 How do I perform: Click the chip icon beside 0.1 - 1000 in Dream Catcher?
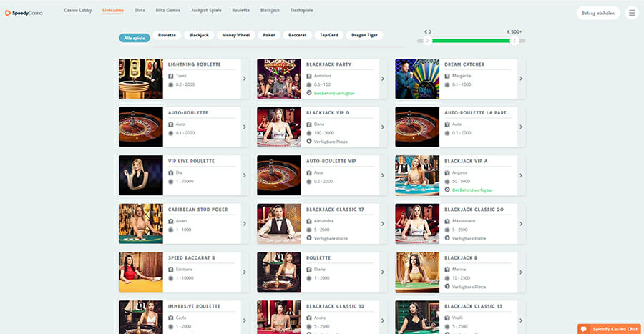[x=447, y=84]
